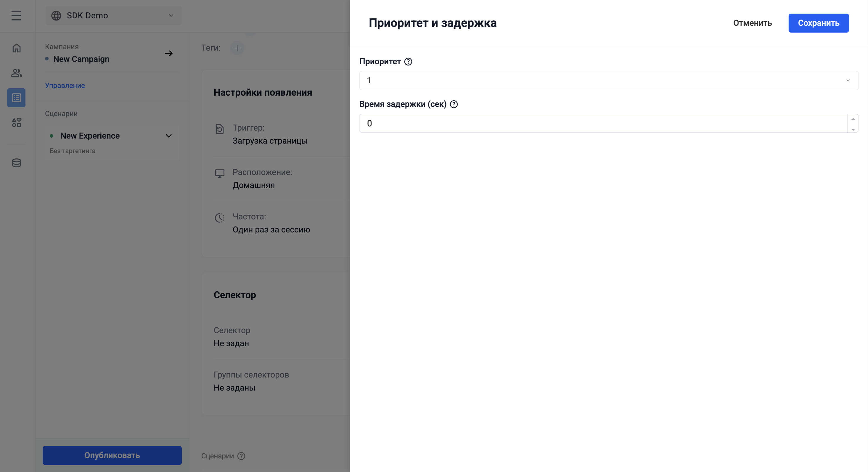The height and width of the screenshot is (472, 868).
Task: Click the campaign arrow icon
Action: pos(168,53)
